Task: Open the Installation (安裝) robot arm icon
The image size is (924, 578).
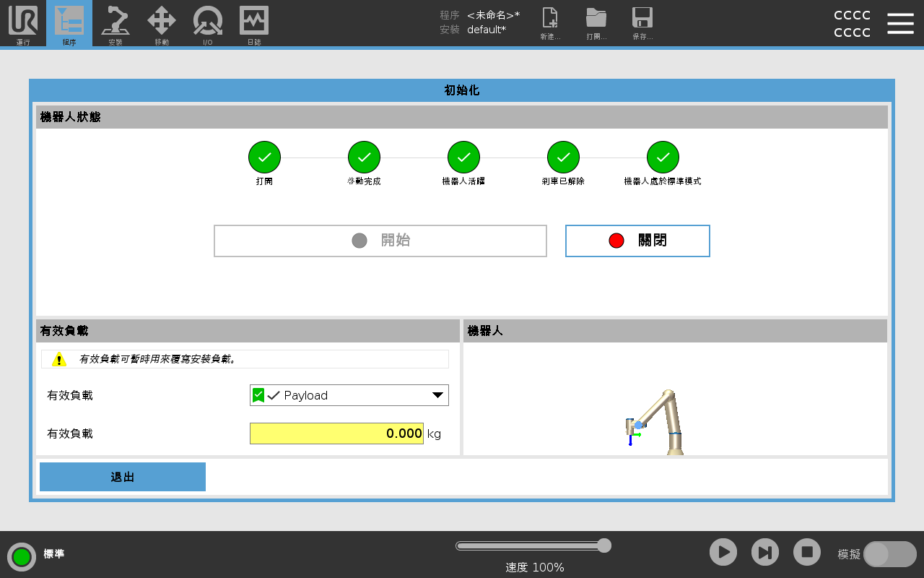Action: [115, 23]
